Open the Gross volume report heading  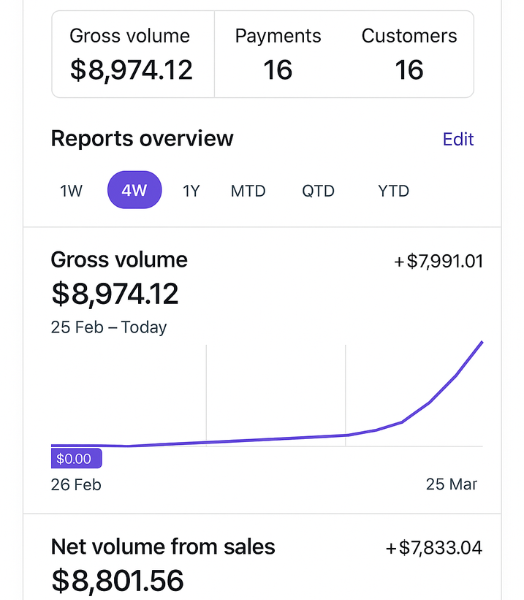tap(119, 260)
